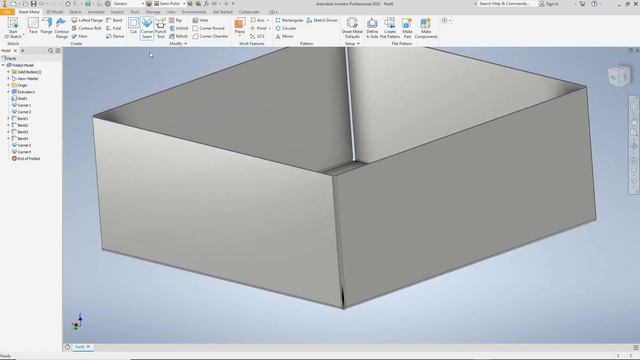640x360 pixels.
Task: Select the Corner Chamfer tool
Action: click(x=210, y=36)
